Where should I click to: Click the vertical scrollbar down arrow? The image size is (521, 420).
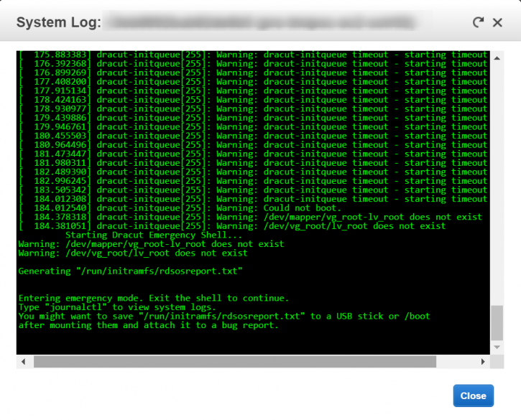click(x=497, y=347)
